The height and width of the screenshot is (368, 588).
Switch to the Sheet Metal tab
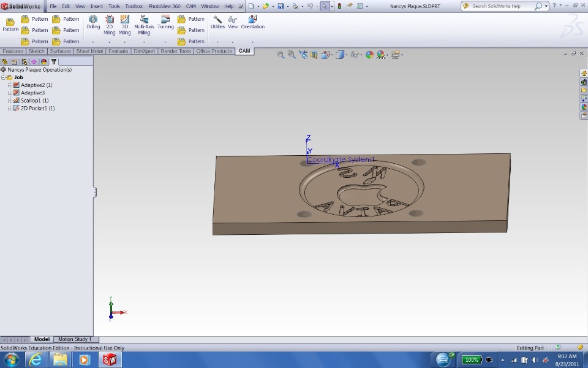pyautogui.click(x=89, y=51)
